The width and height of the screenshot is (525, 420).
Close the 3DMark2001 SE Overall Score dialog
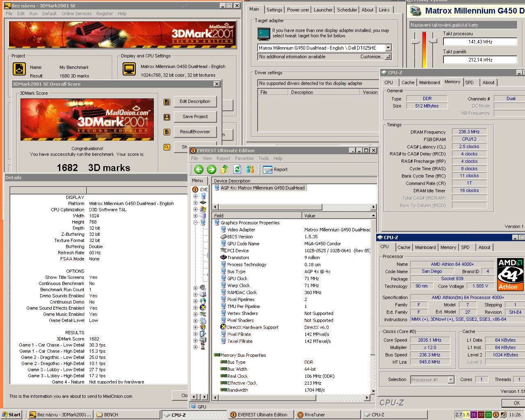[217, 84]
